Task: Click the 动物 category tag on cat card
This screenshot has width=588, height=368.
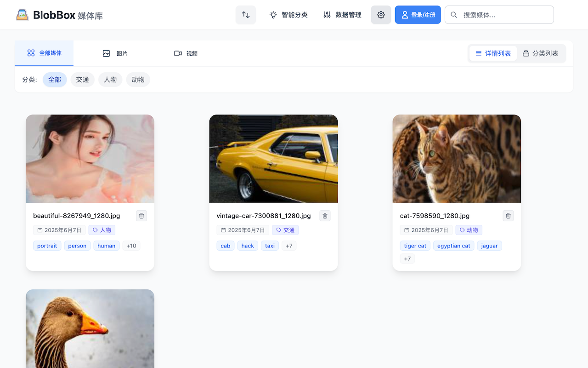Action: (x=469, y=230)
